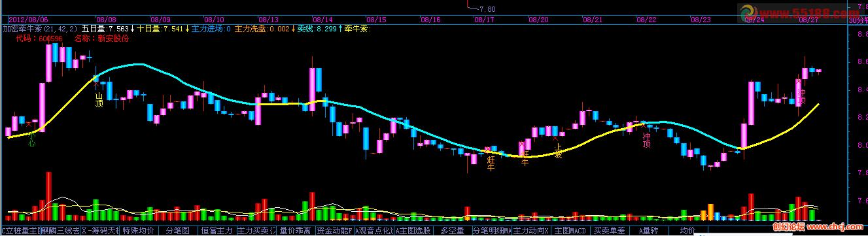This screenshot has width=868, height=236.
Task: Open the 买卖单差 tab
Action: point(609,231)
